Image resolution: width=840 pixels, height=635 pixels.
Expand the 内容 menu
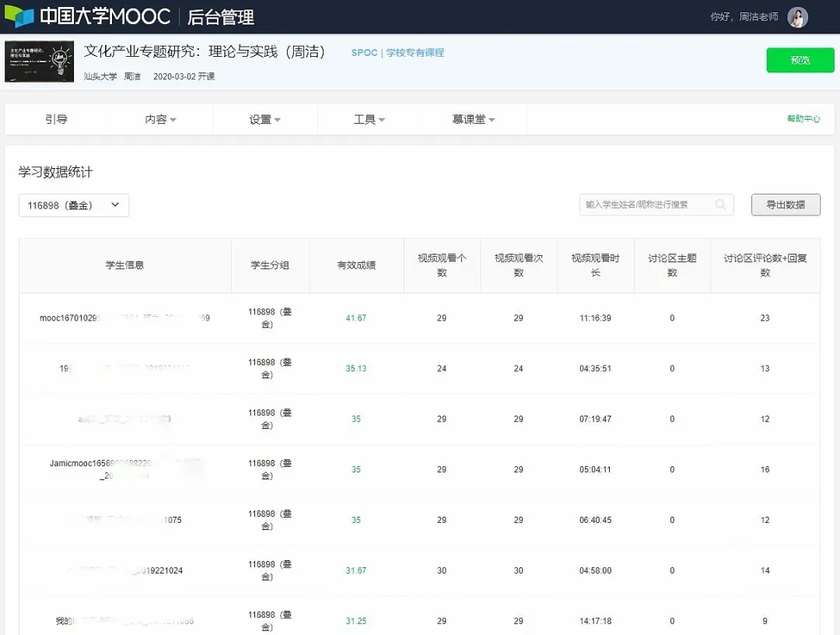pyautogui.click(x=160, y=120)
